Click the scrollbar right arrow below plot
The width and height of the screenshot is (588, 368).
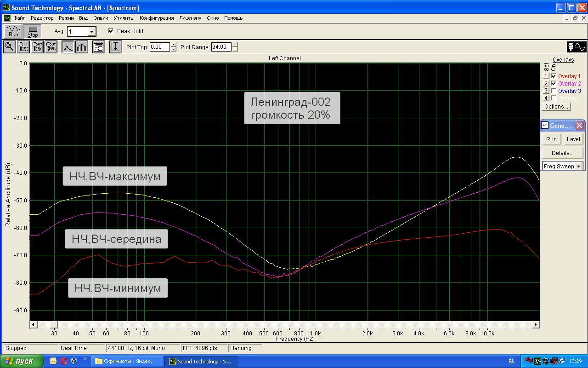tap(536, 325)
